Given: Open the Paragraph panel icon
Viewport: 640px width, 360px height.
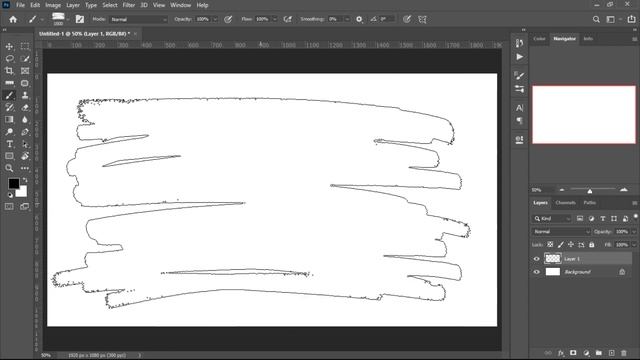Looking at the screenshot, I should [x=520, y=121].
